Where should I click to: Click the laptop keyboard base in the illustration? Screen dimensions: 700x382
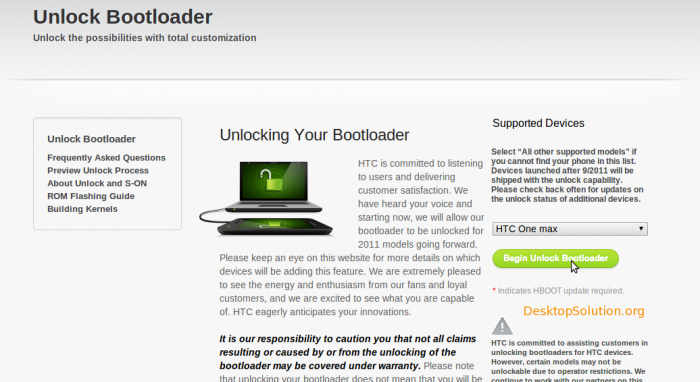[x=274, y=207]
